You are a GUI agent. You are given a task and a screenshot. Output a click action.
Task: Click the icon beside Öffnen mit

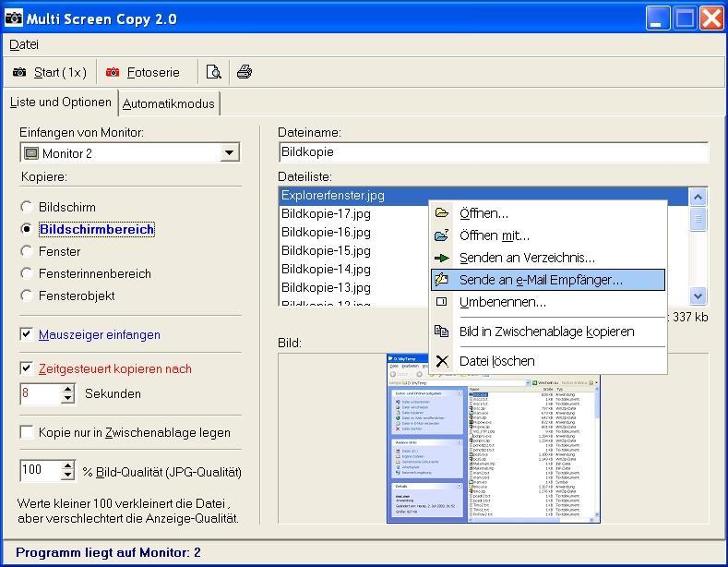[x=442, y=235]
